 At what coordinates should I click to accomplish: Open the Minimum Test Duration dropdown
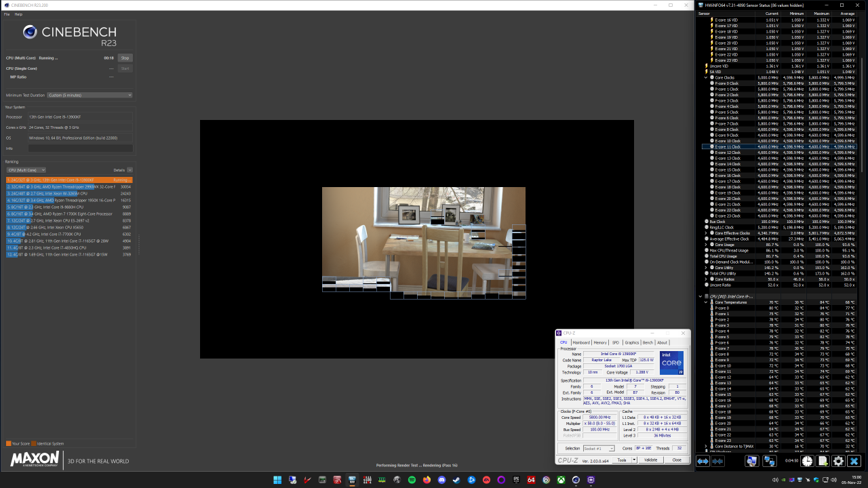click(88, 95)
